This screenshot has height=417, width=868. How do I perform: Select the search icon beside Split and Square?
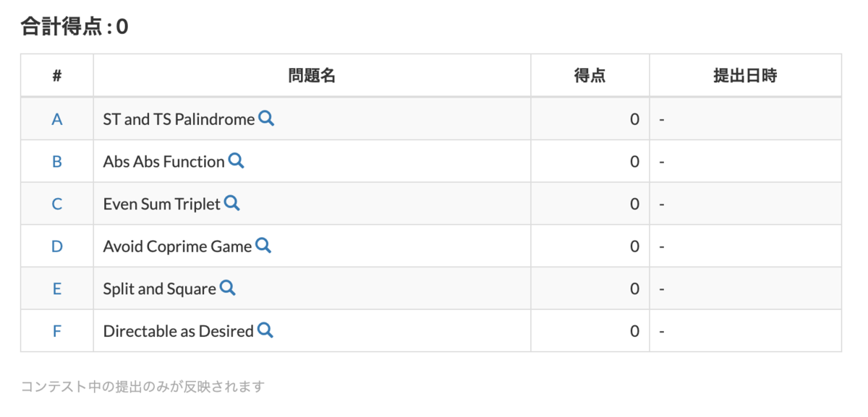click(x=229, y=288)
